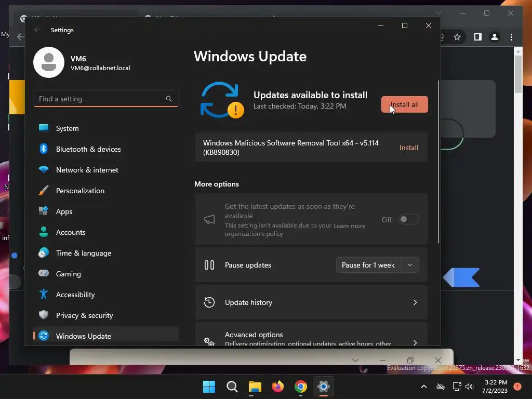Open the Accounts person icon
The image size is (532, 399).
pos(44,232)
